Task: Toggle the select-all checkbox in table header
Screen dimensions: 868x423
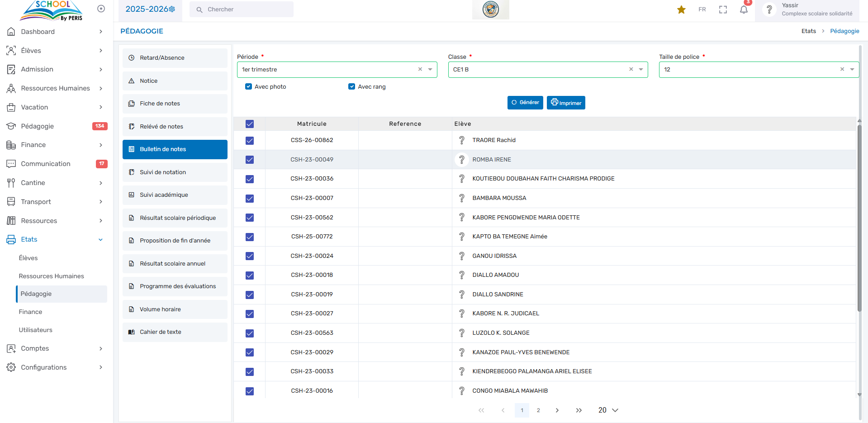Action: pos(250,124)
